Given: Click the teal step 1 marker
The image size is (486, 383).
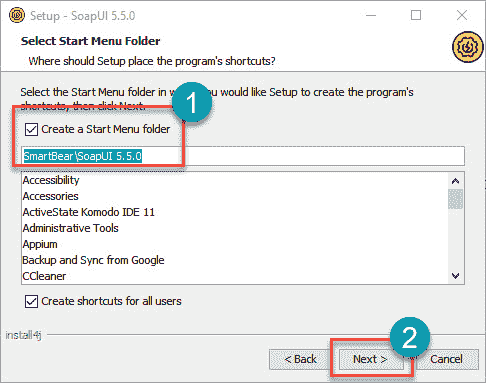Looking at the screenshot, I should click(x=191, y=102).
